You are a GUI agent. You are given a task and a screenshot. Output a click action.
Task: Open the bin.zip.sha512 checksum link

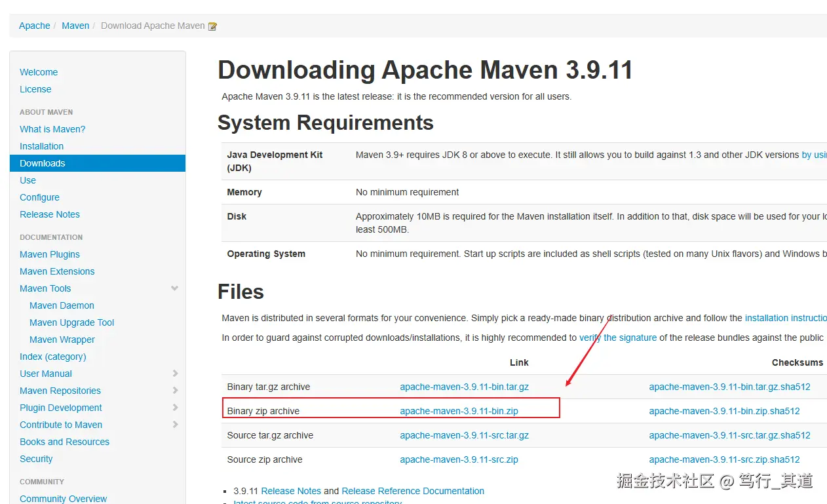click(x=725, y=411)
